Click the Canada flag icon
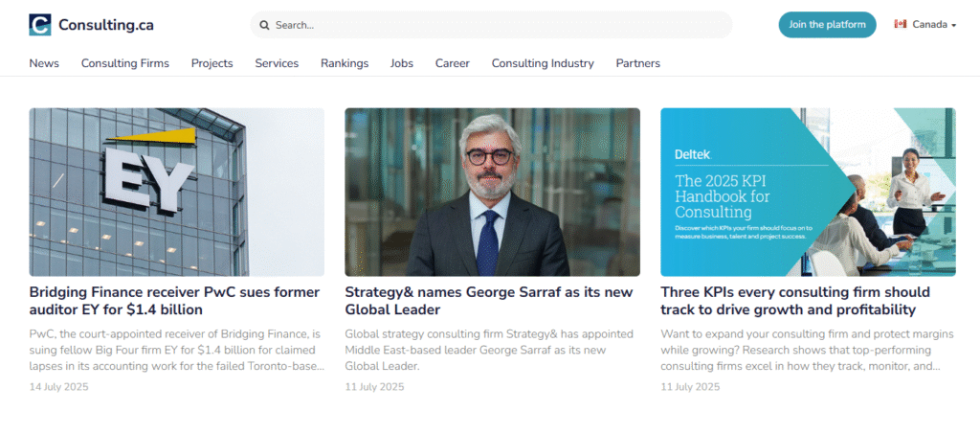 pyautogui.click(x=900, y=24)
